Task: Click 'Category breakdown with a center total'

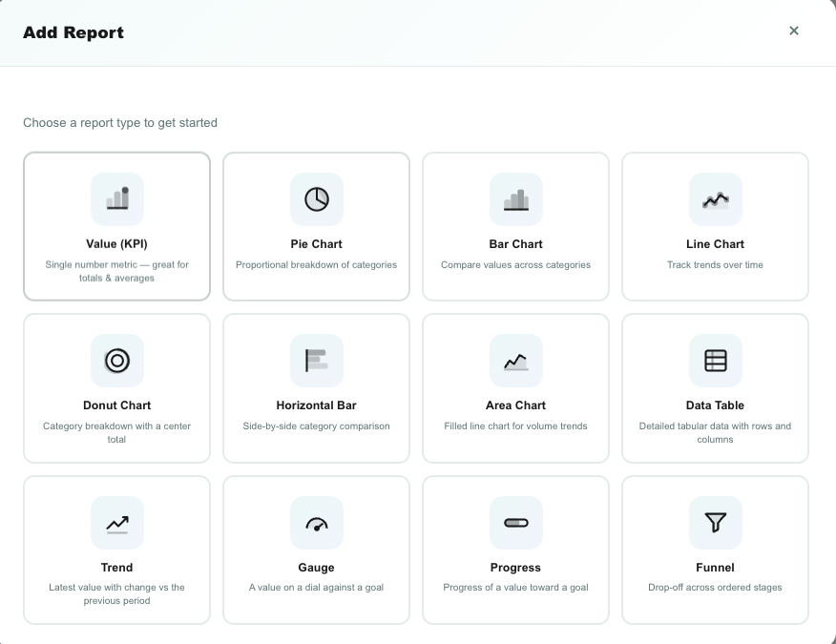Action: click(x=116, y=433)
